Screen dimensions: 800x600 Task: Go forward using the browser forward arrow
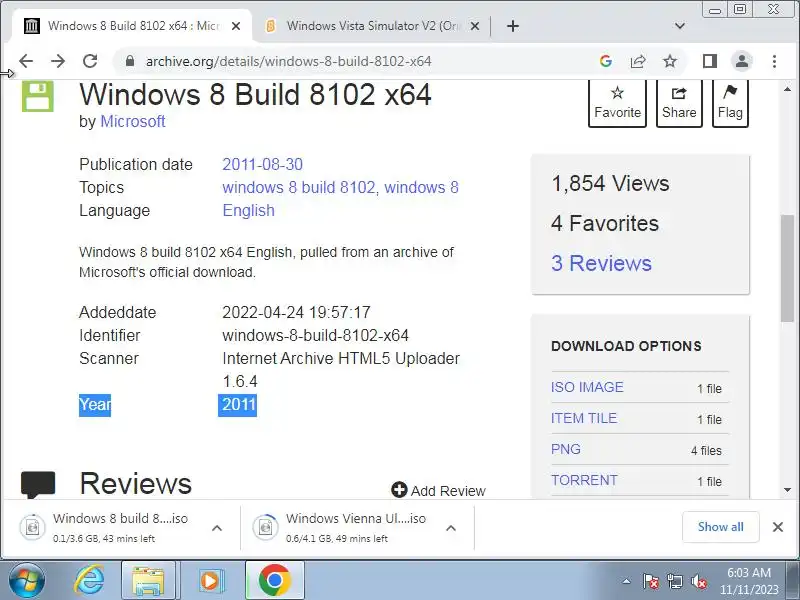point(58,61)
